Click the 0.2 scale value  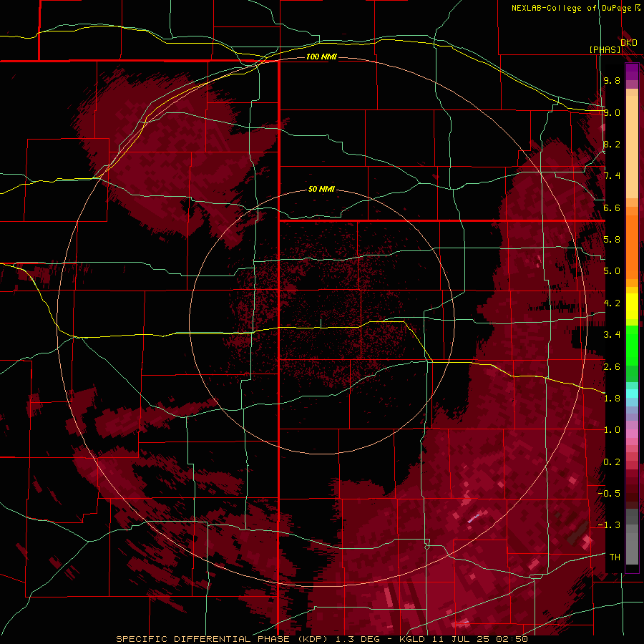612,462
